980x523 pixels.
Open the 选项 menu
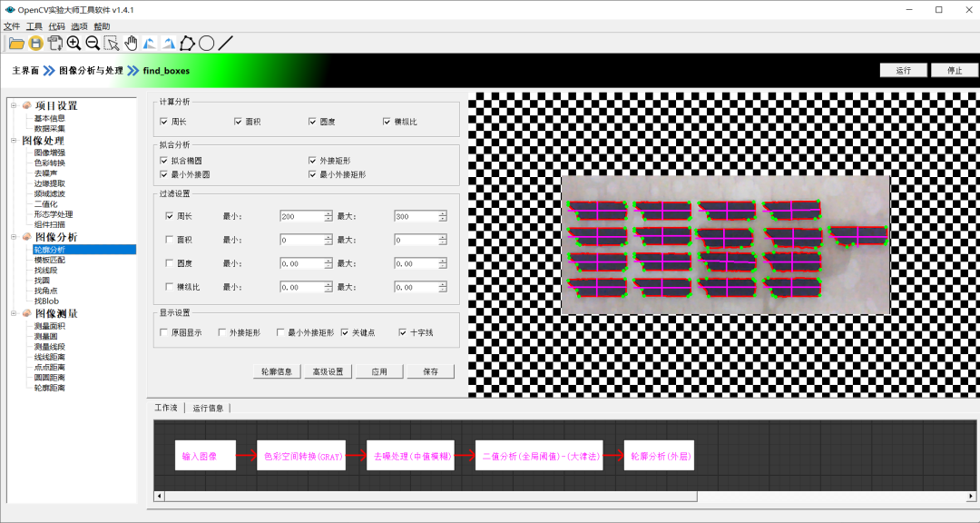point(79,26)
